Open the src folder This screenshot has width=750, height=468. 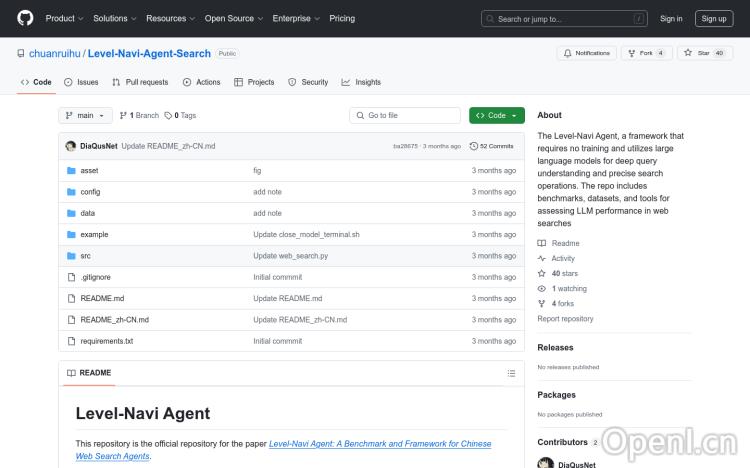pos(85,256)
